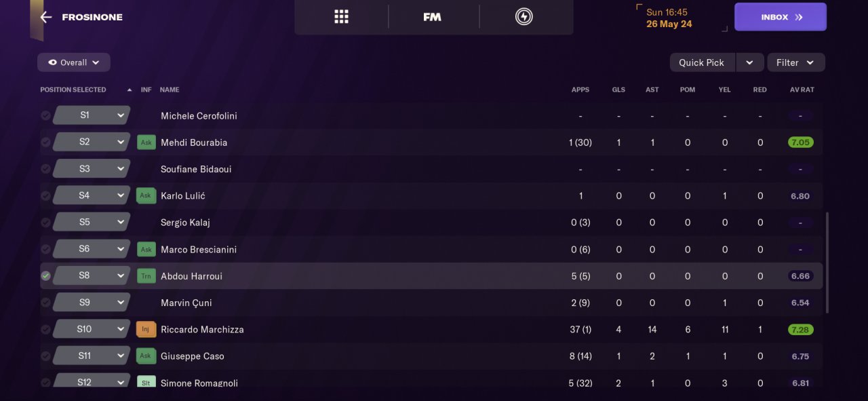
Task: Click Abdou Harroui's Trn status icon
Action: (x=146, y=276)
